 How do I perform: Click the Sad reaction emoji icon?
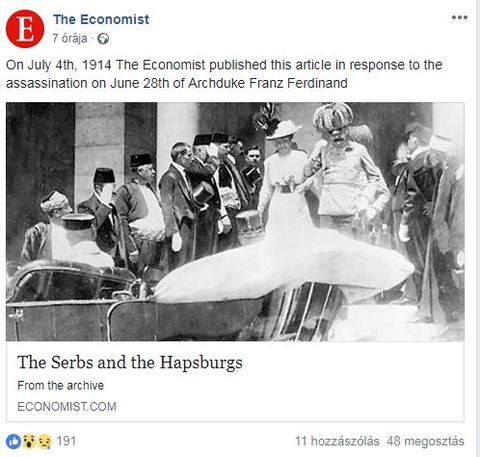coord(45,442)
